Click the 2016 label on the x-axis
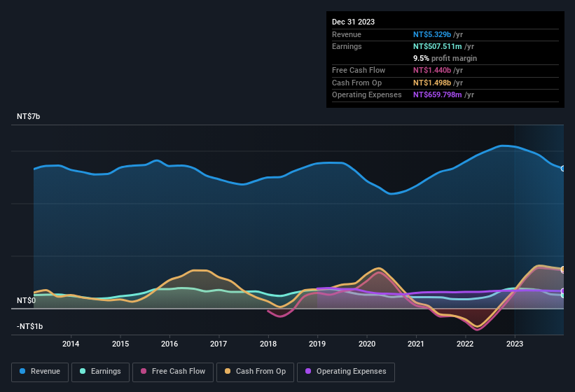The height and width of the screenshot is (392, 575). tap(169, 344)
